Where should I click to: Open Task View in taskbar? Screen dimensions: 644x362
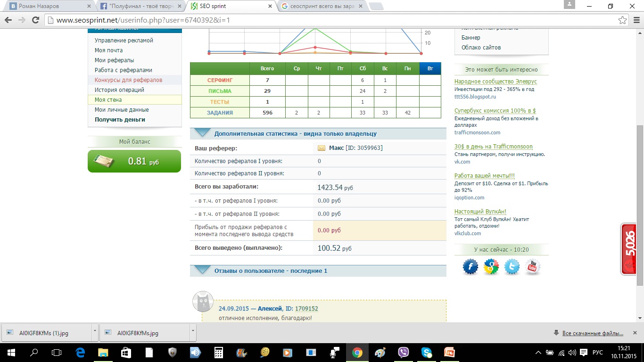point(57,353)
